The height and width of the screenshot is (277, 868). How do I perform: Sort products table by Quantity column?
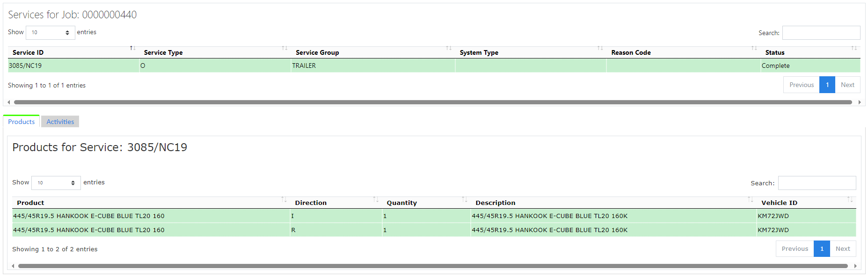[426, 203]
